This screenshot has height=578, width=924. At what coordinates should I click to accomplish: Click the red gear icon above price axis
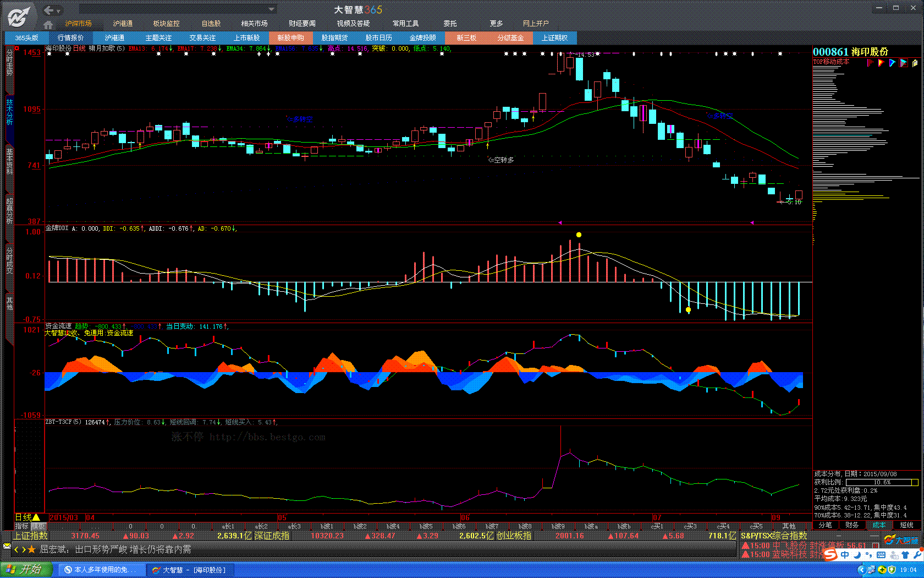[x=17, y=48]
